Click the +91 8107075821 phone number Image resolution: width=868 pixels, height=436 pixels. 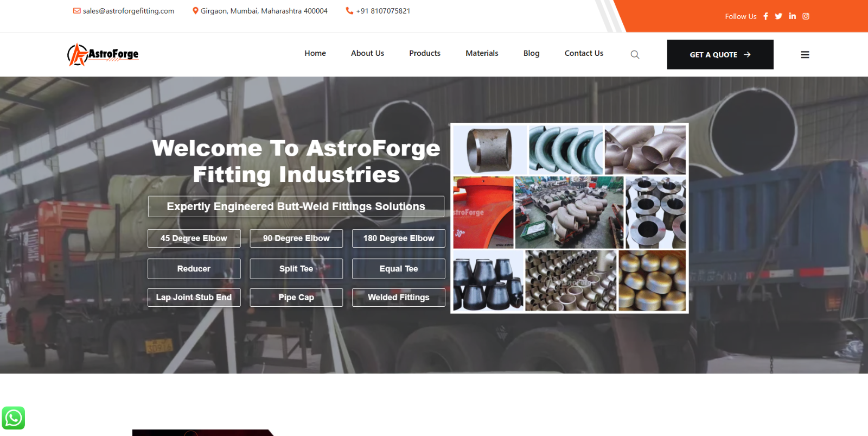(x=383, y=11)
